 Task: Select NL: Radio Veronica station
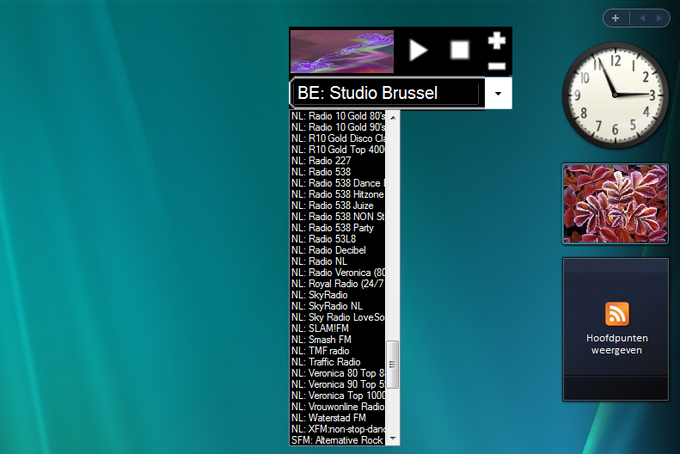point(337,273)
